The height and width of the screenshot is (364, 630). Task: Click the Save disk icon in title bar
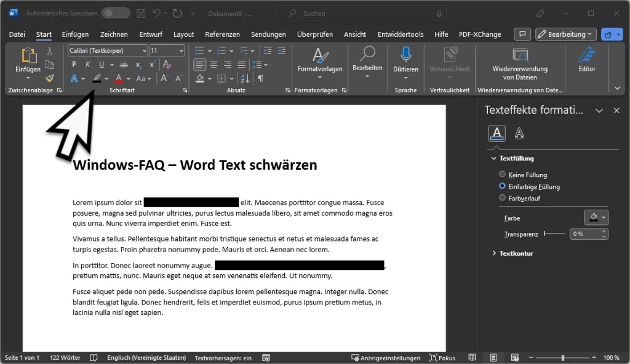(x=141, y=14)
